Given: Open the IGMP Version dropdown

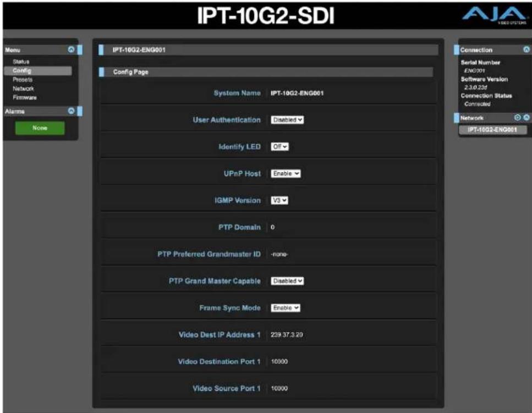Looking at the screenshot, I should [x=279, y=200].
